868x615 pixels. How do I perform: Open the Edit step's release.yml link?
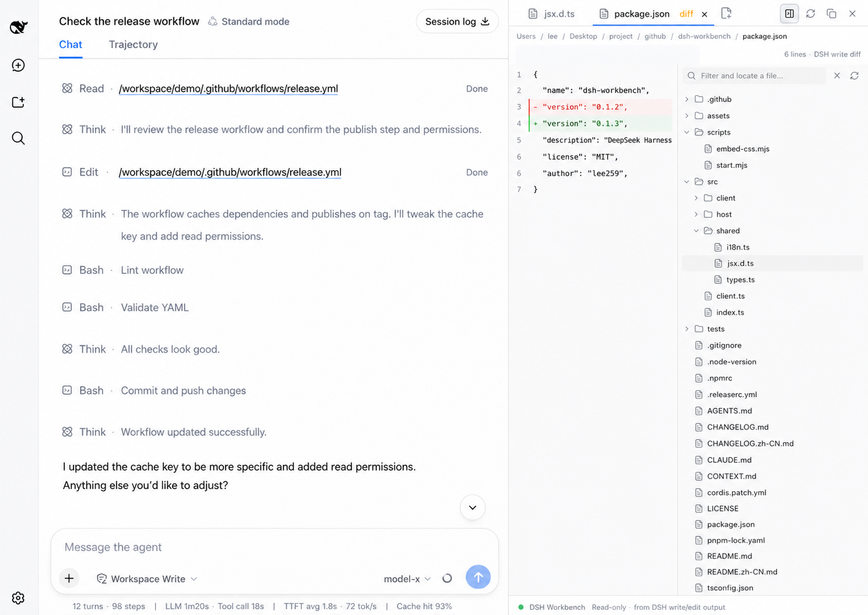[230, 172]
